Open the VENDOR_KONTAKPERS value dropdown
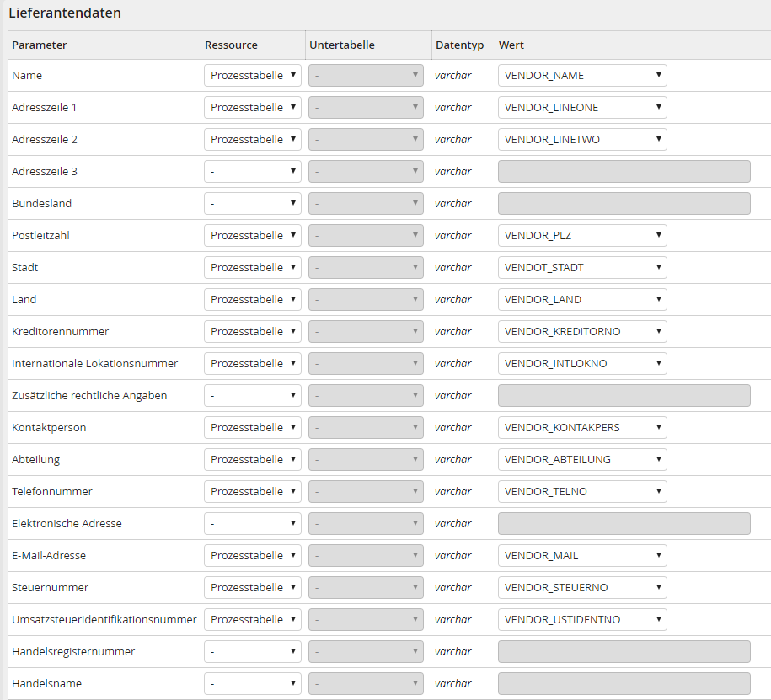 click(582, 427)
